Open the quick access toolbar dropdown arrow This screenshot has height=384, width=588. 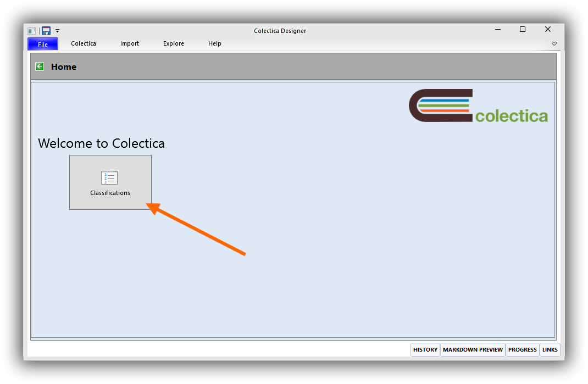(57, 31)
